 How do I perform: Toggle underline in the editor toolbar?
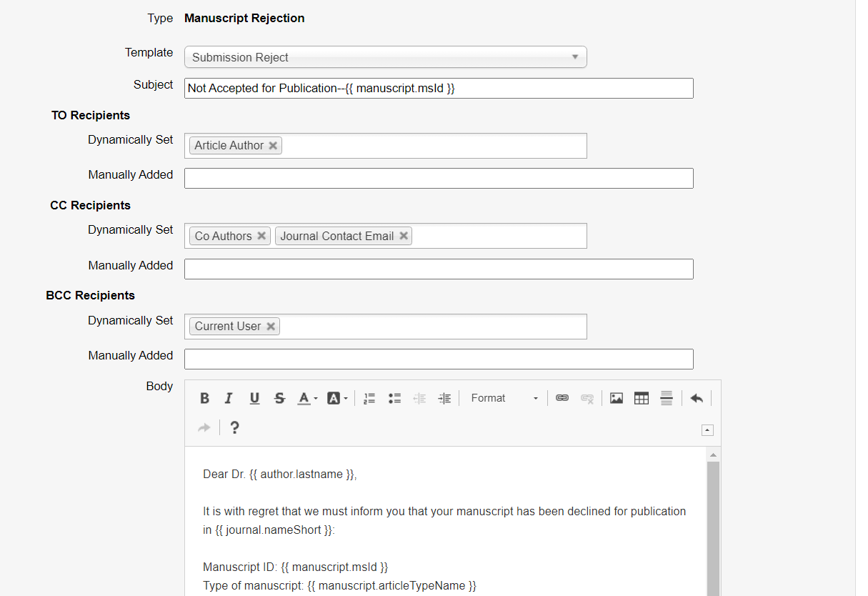[x=254, y=399]
